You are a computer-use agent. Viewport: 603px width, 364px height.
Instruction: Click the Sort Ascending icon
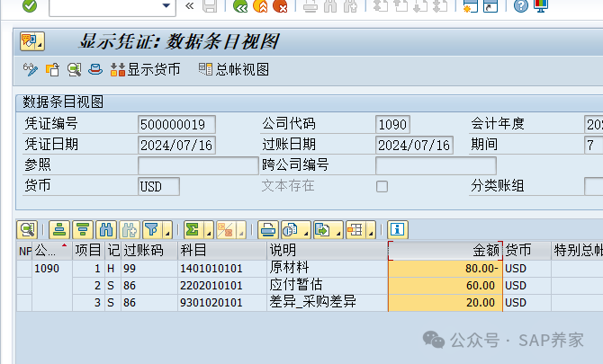(x=59, y=229)
